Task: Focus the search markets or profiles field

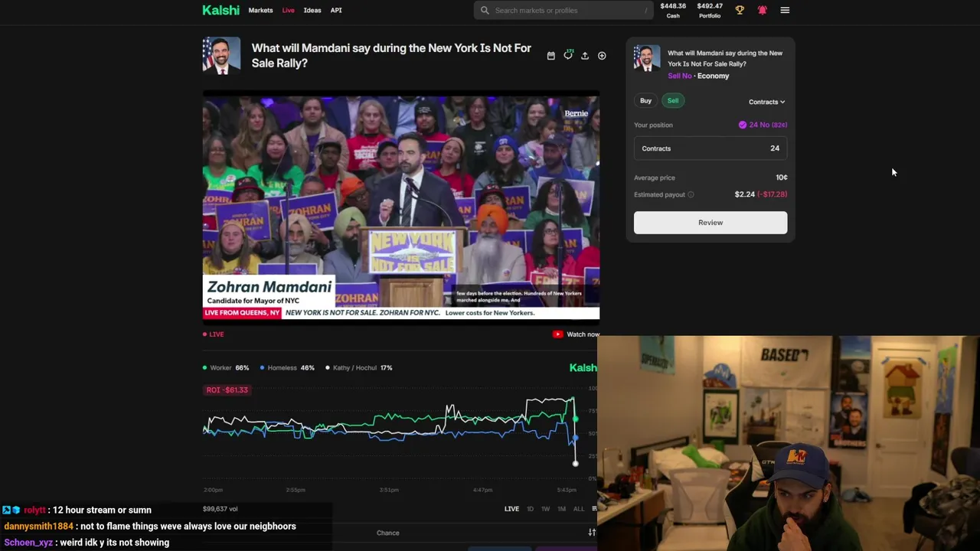Action: (564, 10)
